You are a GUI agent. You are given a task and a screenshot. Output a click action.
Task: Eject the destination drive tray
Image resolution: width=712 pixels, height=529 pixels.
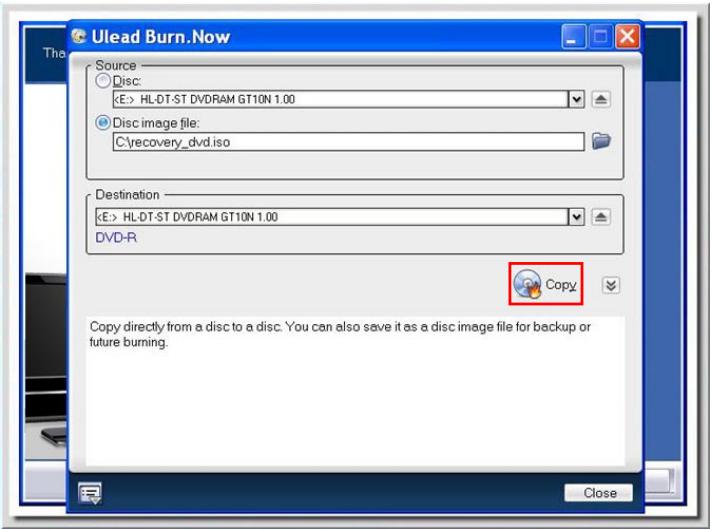pos(601,217)
